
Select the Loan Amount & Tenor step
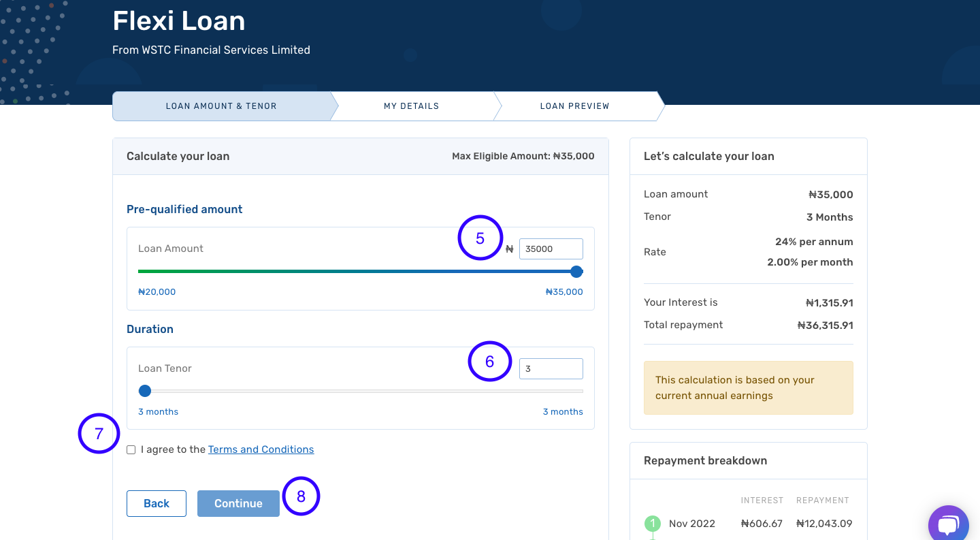pyautogui.click(x=220, y=106)
